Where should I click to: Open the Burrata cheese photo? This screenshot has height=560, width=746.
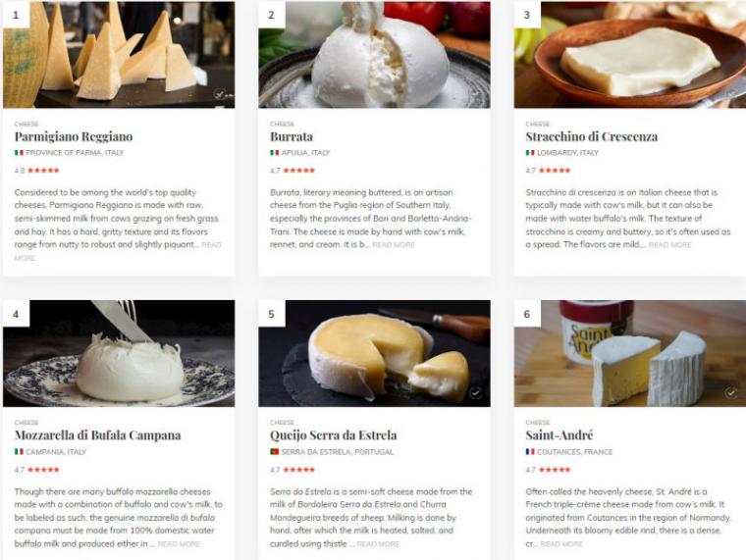click(x=374, y=55)
